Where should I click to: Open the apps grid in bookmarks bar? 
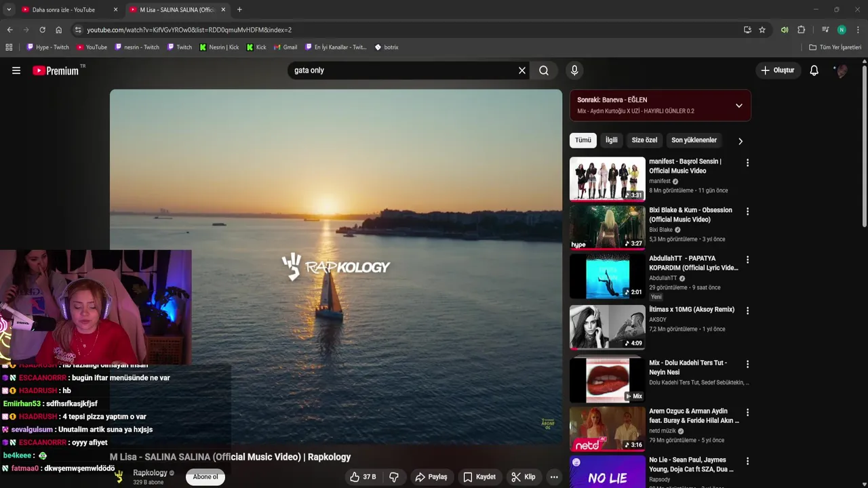tap(9, 47)
